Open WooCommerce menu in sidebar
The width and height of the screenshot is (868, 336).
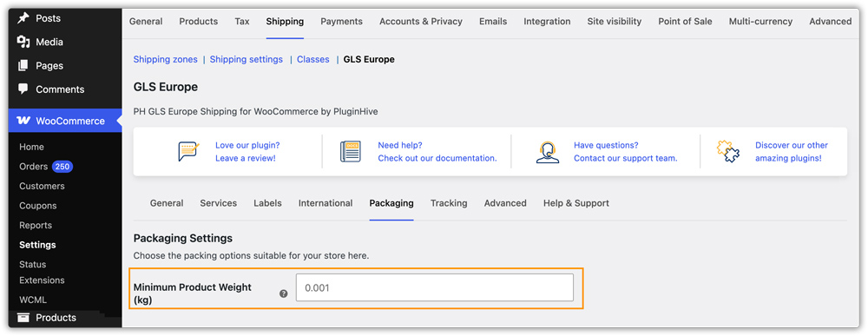coord(70,121)
